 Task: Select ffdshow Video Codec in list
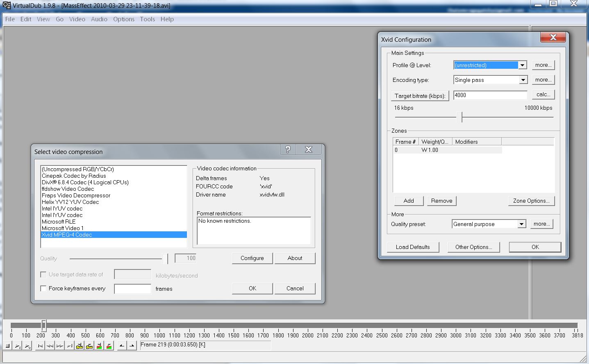[x=114, y=189]
